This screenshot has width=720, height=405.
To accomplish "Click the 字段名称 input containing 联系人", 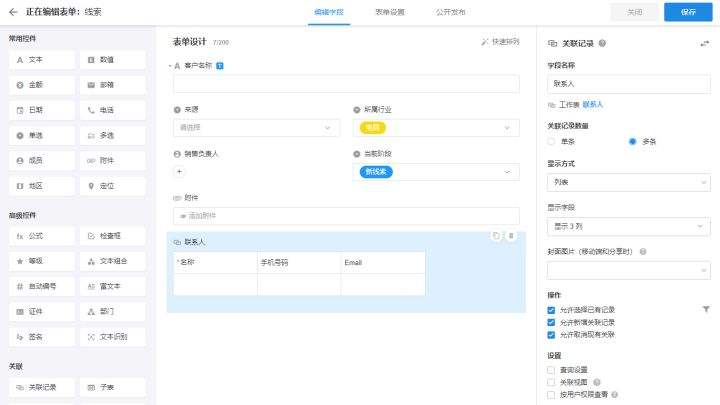I will coord(629,84).
